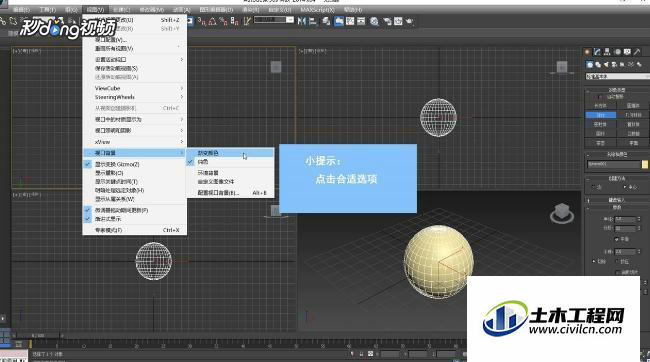Collapse the 创建方法 rollout header
650x362 pixels.
click(617, 178)
